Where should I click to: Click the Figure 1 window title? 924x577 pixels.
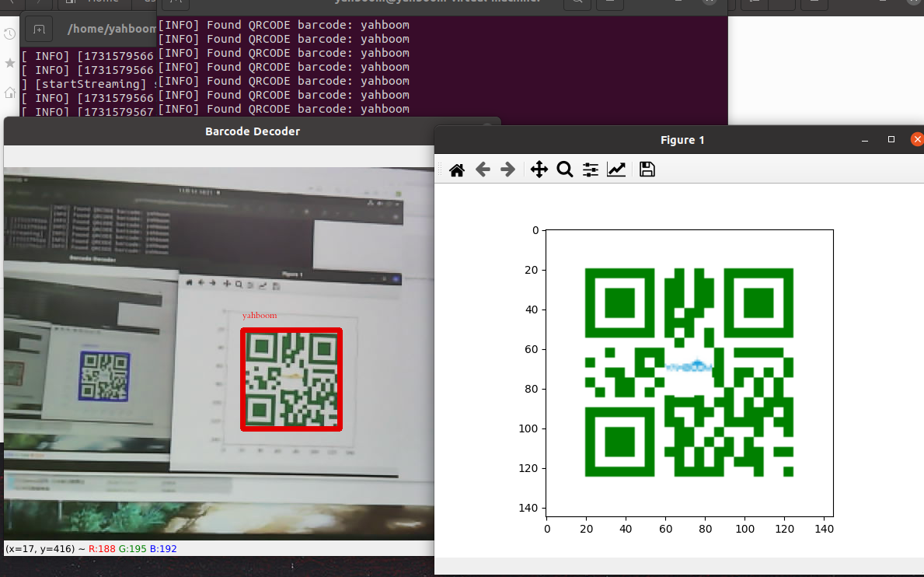click(x=682, y=140)
